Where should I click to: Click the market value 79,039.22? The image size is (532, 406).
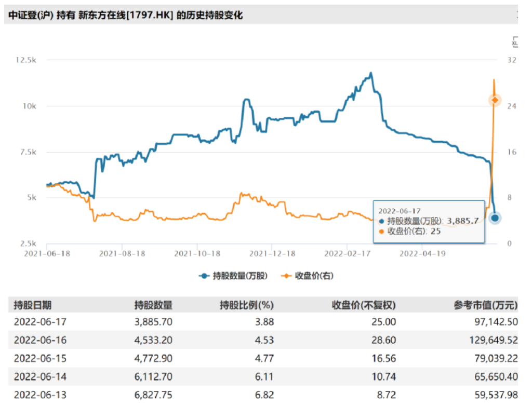(x=496, y=358)
